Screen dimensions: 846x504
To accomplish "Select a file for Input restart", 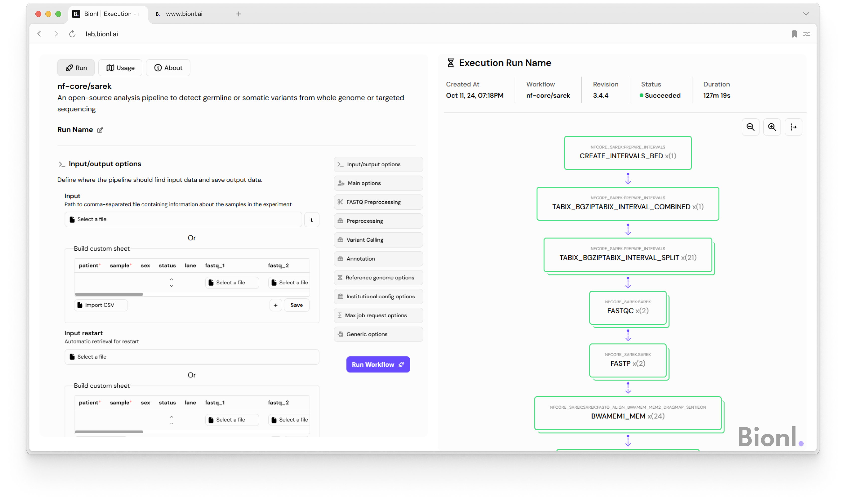I will (x=192, y=357).
